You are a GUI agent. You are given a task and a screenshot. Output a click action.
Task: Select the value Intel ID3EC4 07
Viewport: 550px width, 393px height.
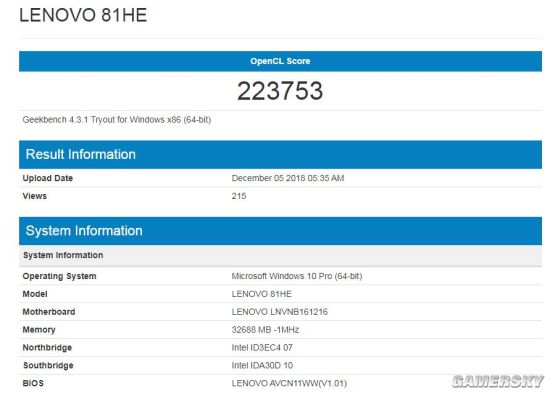[x=262, y=348]
